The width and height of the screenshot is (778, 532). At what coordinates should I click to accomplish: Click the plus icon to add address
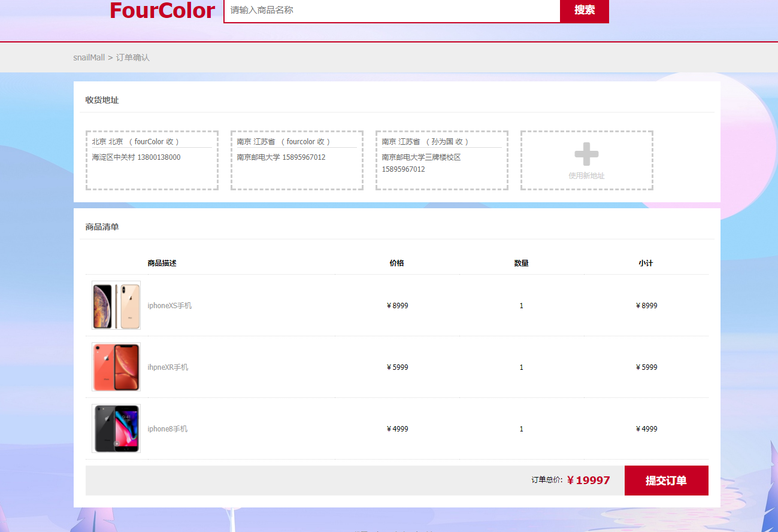(586, 154)
